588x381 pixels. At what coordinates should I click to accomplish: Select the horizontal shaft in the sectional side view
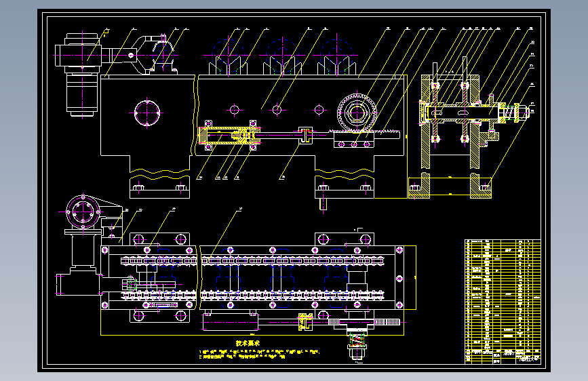tap(463, 113)
